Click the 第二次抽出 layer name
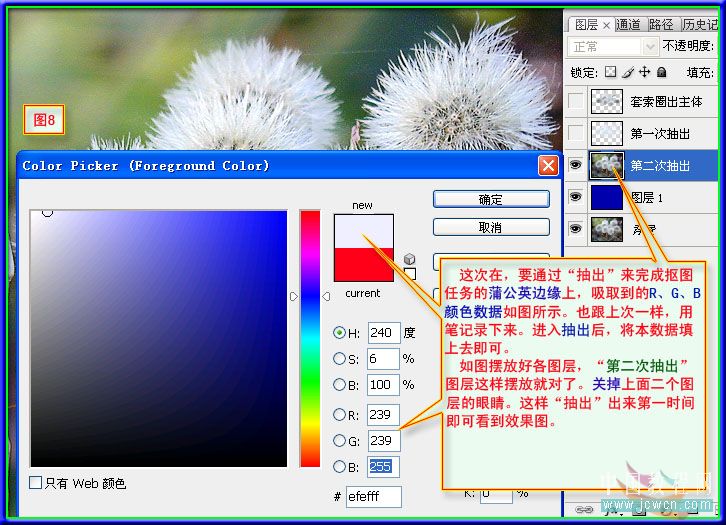Screen dimensions: 726x525 tap(660, 165)
